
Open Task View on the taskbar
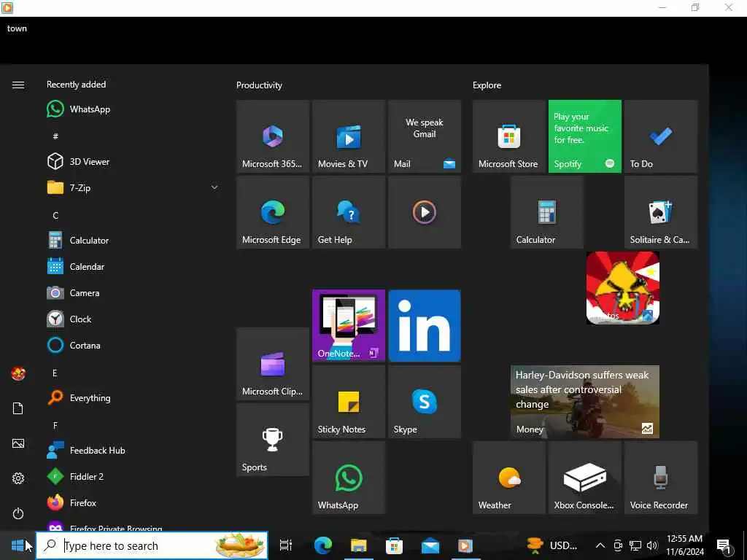point(286,545)
